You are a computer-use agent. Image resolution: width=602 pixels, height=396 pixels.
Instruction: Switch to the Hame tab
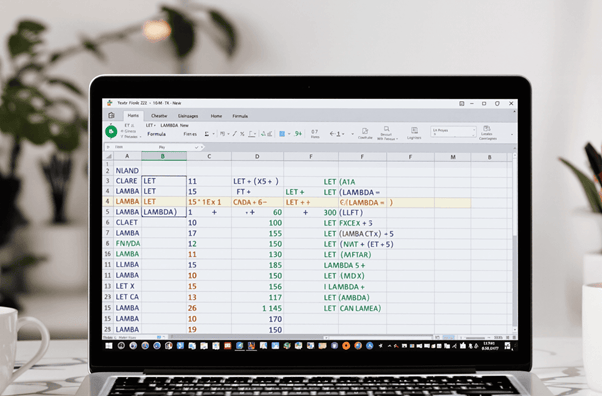[x=133, y=116]
